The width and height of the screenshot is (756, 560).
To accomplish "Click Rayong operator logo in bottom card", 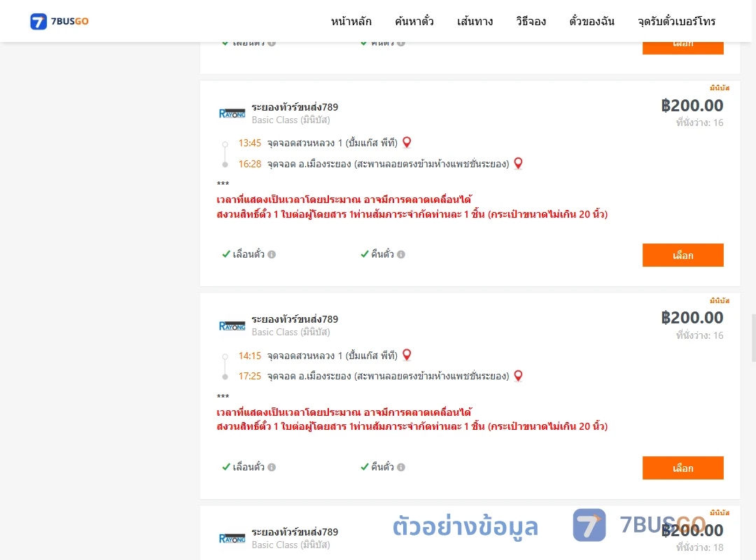I will tap(232, 538).
